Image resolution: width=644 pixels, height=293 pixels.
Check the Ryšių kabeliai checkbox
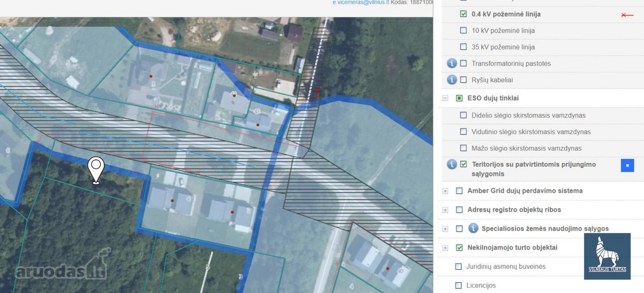click(464, 80)
